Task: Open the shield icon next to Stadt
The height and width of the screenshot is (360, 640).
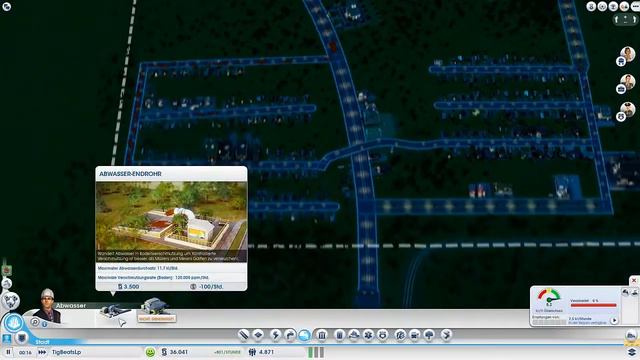Action: [x=21, y=338]
